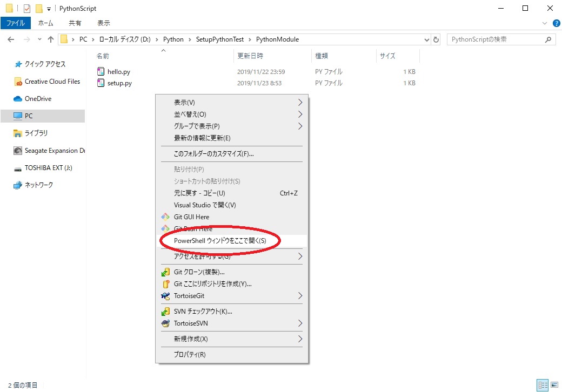Click the quick access properties checkmark icon
562x392 pixels.
coord(27,8)
